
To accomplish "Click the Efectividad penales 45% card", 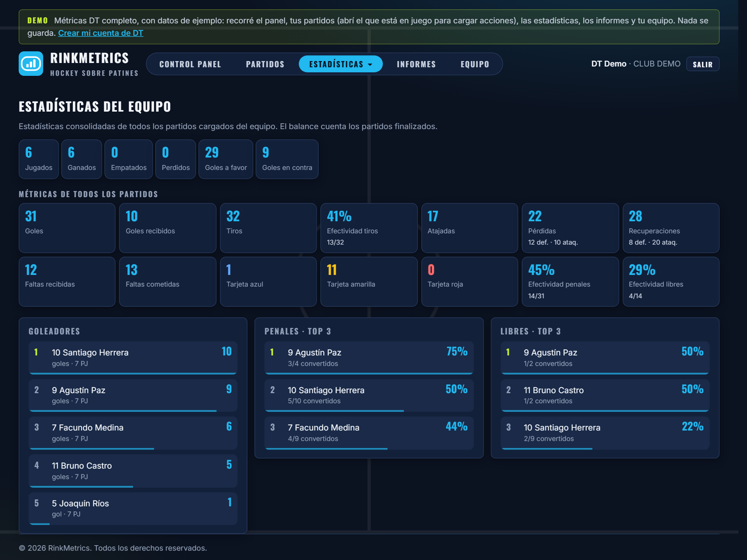I will pyautogui.click(x=570, y=282).
